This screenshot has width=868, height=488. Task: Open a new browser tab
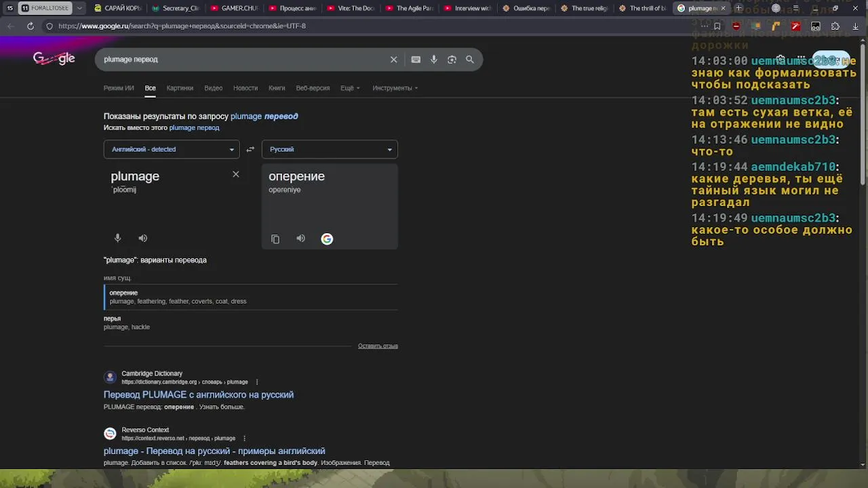click(739, 8)
